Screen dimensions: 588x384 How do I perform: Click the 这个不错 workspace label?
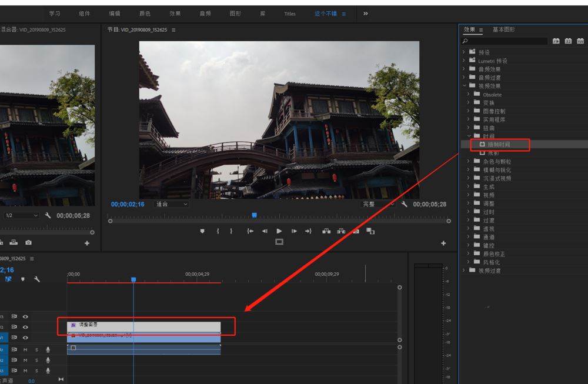pyautogui.click(x=327, y=13)
